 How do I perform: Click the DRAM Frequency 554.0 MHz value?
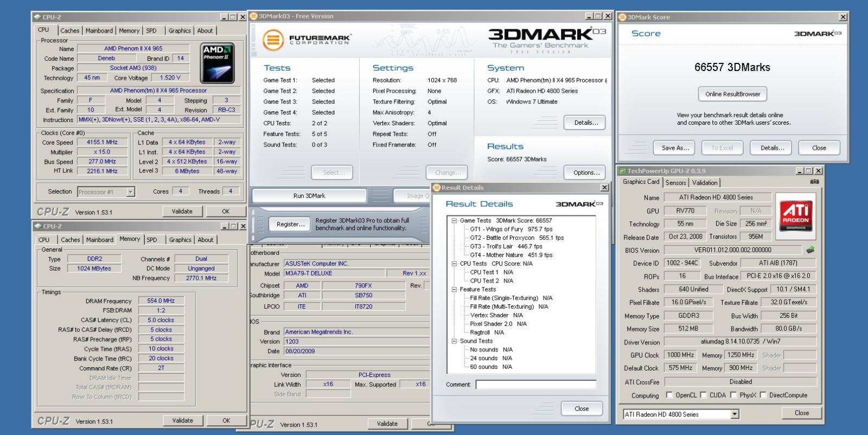(x=161, y=300)
